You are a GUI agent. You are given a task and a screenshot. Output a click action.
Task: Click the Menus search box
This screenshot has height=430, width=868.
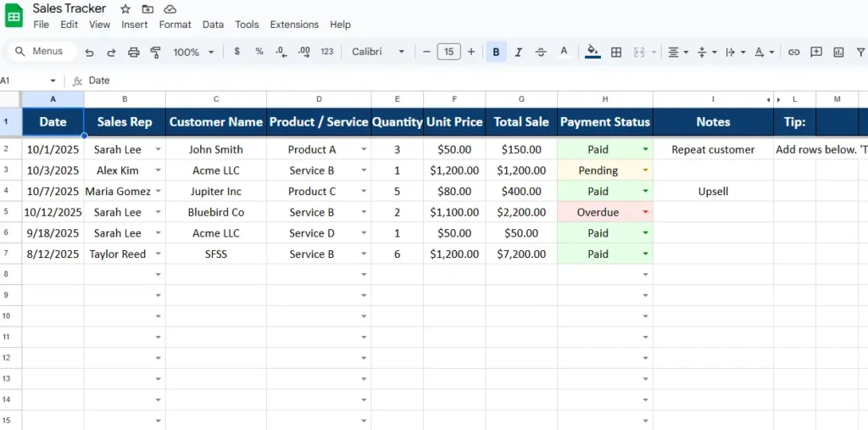pos(42,52)
